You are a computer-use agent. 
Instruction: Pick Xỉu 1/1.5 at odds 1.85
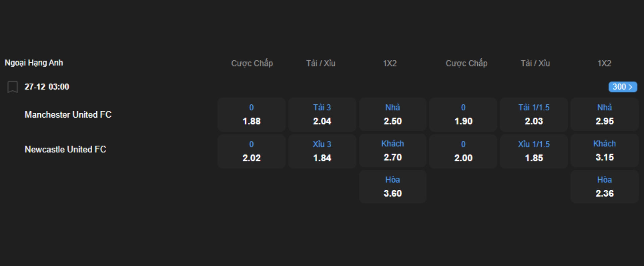point(534,151)
